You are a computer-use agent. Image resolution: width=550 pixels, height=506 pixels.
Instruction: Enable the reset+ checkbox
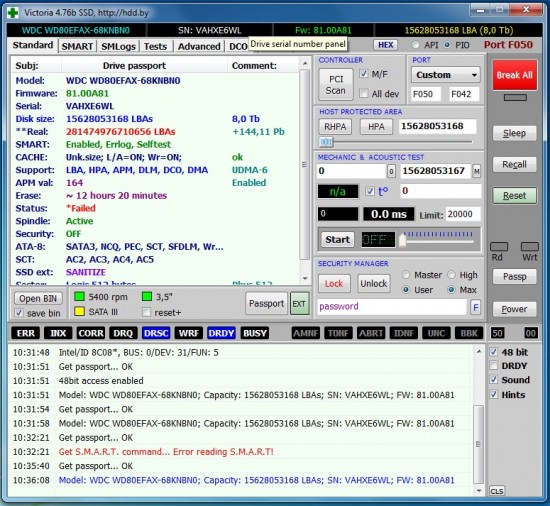(x=147, y=312)
